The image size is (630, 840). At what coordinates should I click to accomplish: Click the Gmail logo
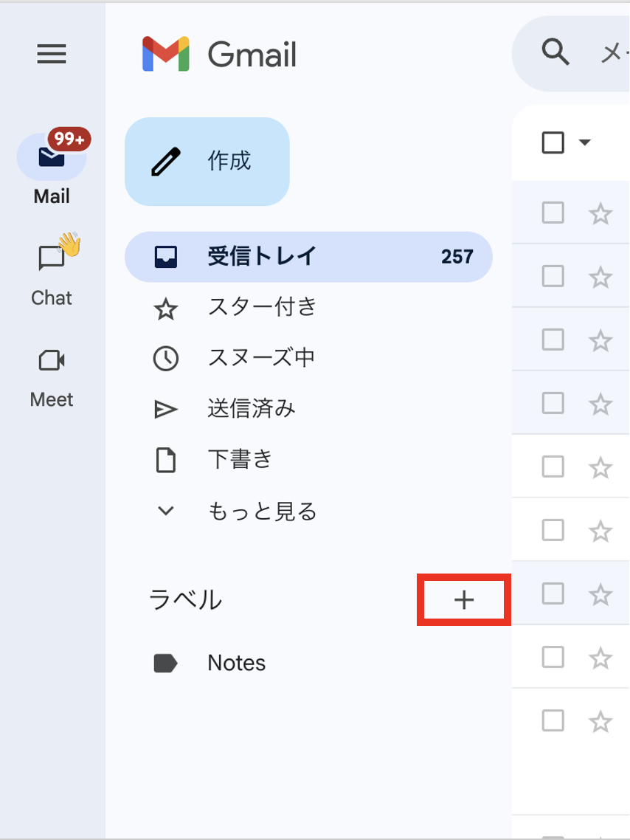[x=220, y=53]
